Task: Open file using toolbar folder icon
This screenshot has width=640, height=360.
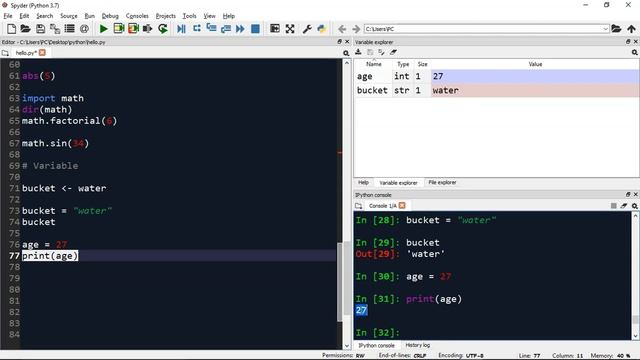Action: tap(25, 29)
